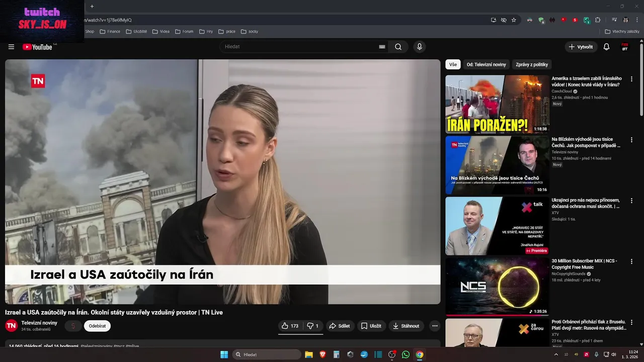This screenshot has width=644, height=362.
Task: Click the Windows taskbar Hledat search box
Action: pos(268,354)
